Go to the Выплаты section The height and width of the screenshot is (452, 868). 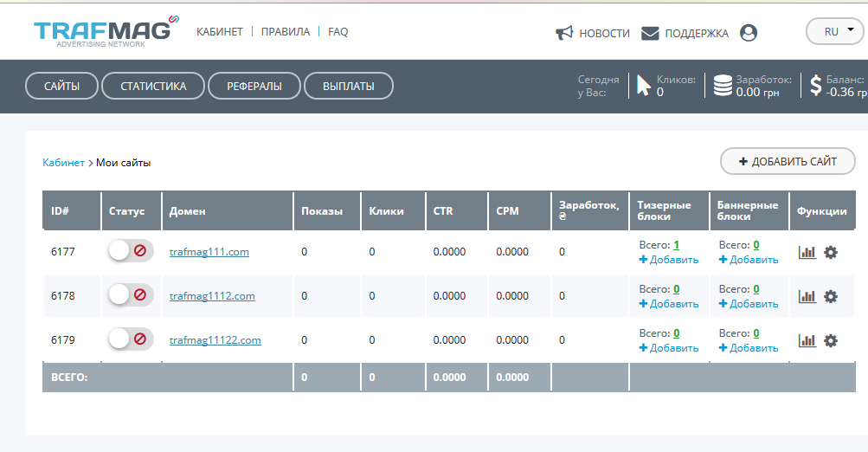point(348,86)
